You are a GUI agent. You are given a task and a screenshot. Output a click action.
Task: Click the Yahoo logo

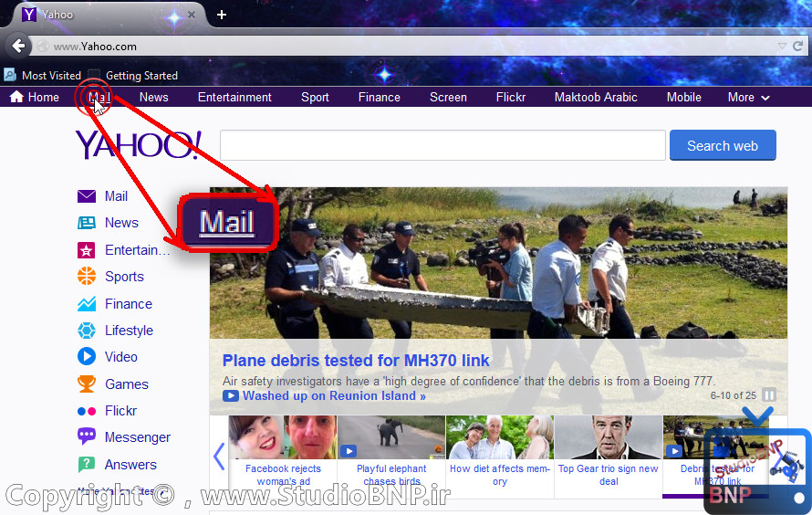(x=139, y=144)
